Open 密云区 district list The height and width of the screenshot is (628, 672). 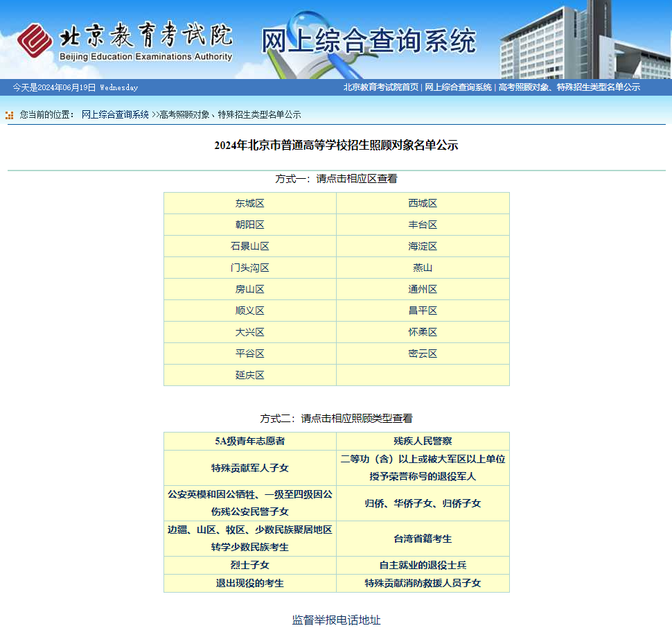(423, 354)
